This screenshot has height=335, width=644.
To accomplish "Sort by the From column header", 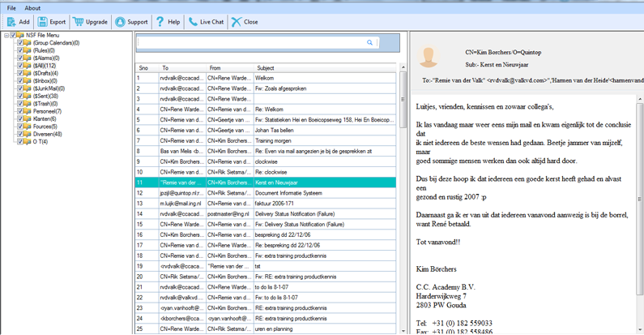I will pyautogui.click(x=229, y=68).
